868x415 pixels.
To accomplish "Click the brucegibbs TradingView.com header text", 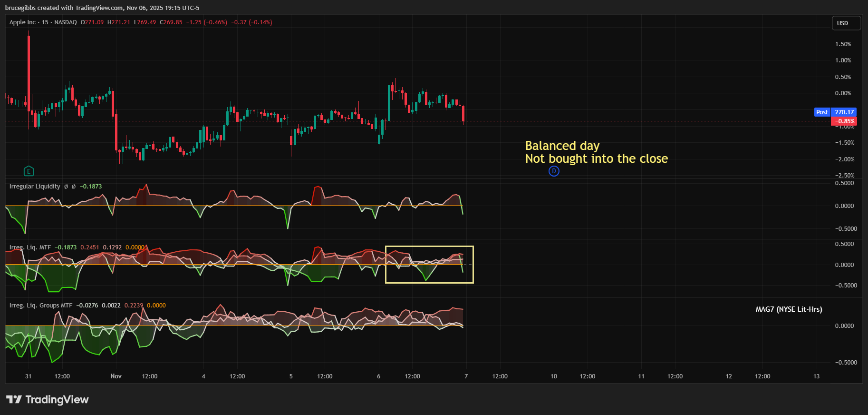I will pyautogui.click(x=102, y=8).
